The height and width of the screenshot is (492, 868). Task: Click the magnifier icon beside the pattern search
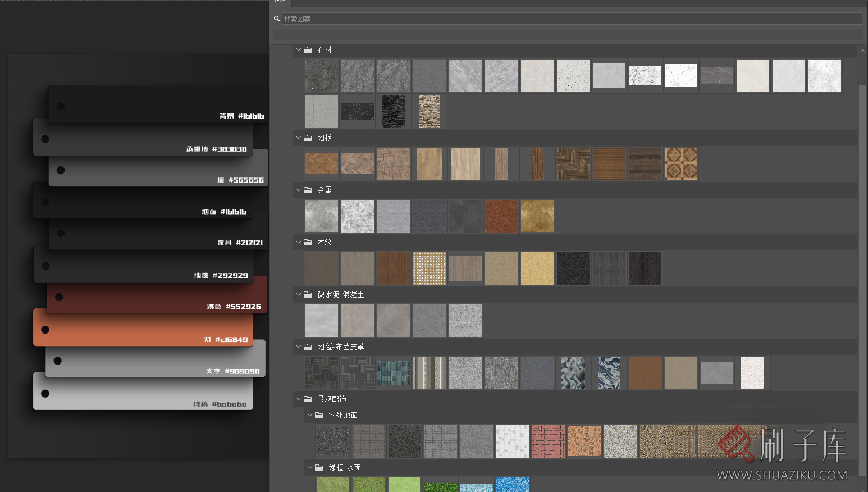[276, 19]
